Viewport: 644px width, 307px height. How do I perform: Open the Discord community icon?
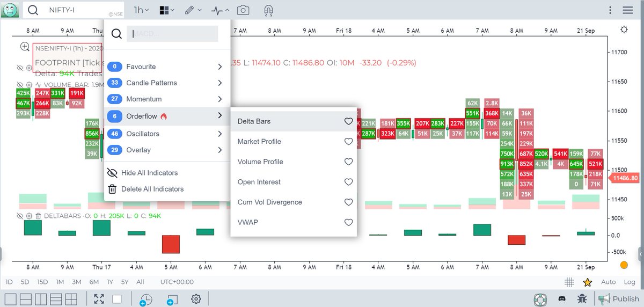(561, 299)
